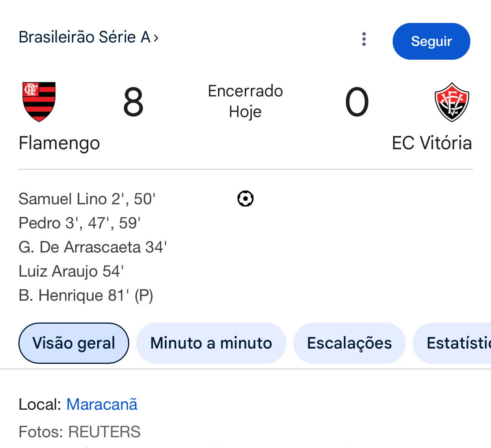The height and width of the screenshot is (448, 491).
Task: Open Brasileirão Série A league page
Action: pyautogui.click(x=85, y=37)
